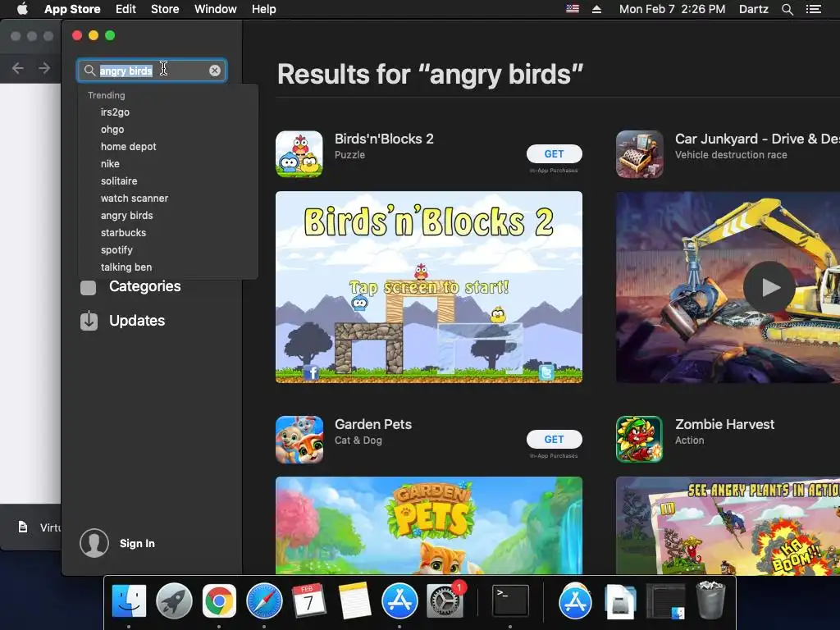Open the Categories section
The width and height of the screenshot is (840, 630).
tap(144, 286)
